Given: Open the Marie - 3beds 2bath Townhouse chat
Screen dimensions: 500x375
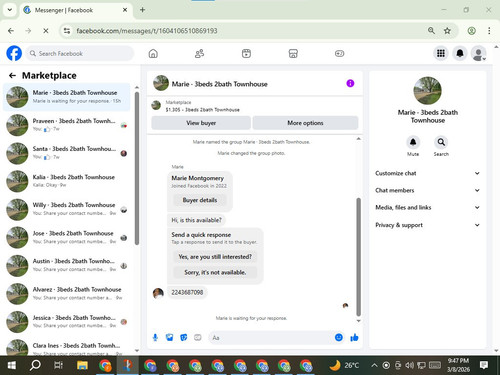Looking at the screenshot, I should pos(67,97).
